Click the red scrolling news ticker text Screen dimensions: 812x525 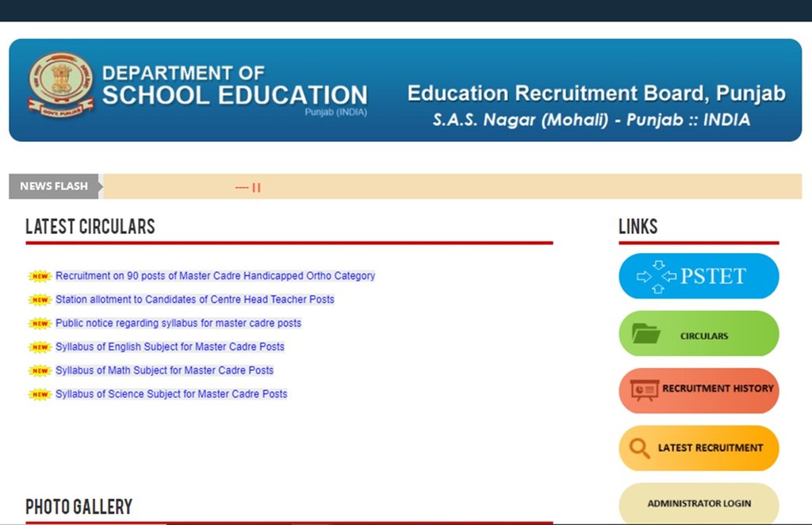(248, 187)
